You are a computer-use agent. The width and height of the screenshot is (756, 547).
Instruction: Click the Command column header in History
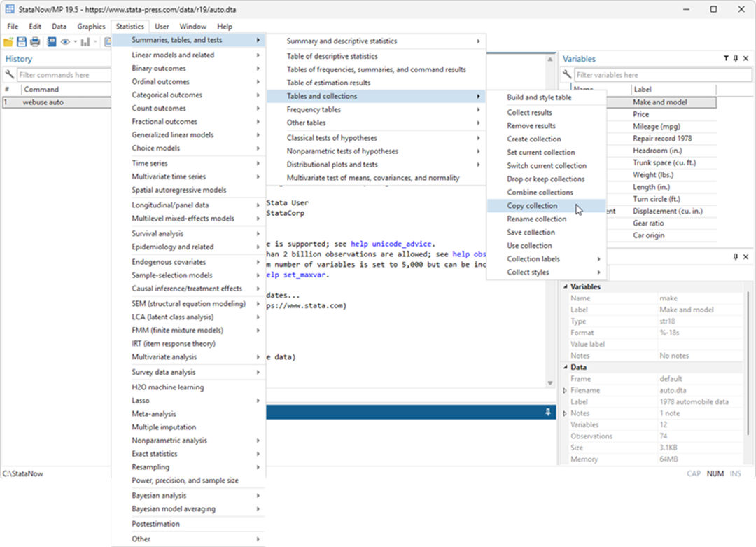tap(66, 89)
